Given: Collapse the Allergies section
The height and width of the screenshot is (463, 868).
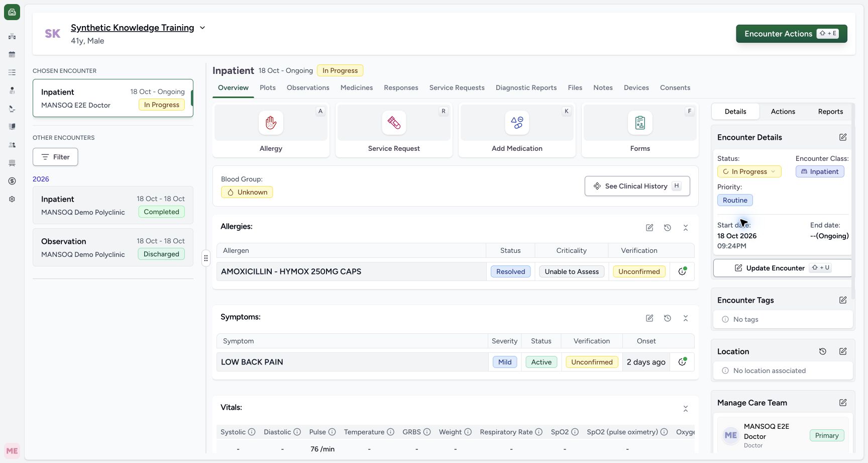Looking at the screenshot, I should click(x=686, y=228).
